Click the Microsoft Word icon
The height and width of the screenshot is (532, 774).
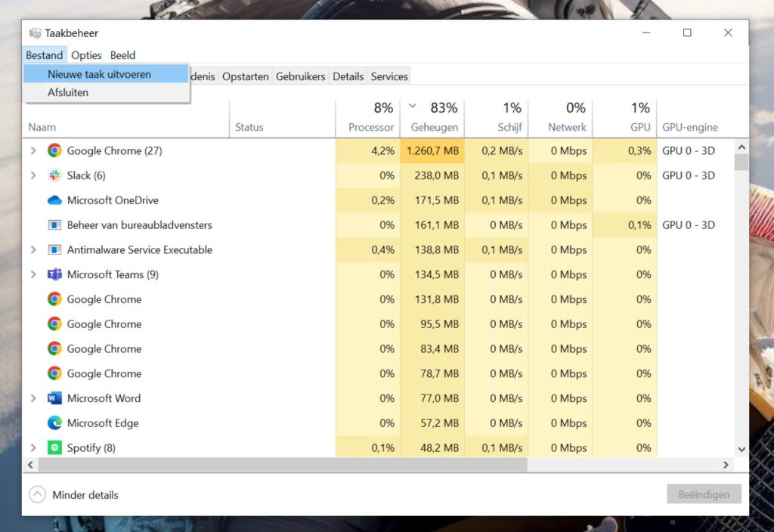point(54,398)
